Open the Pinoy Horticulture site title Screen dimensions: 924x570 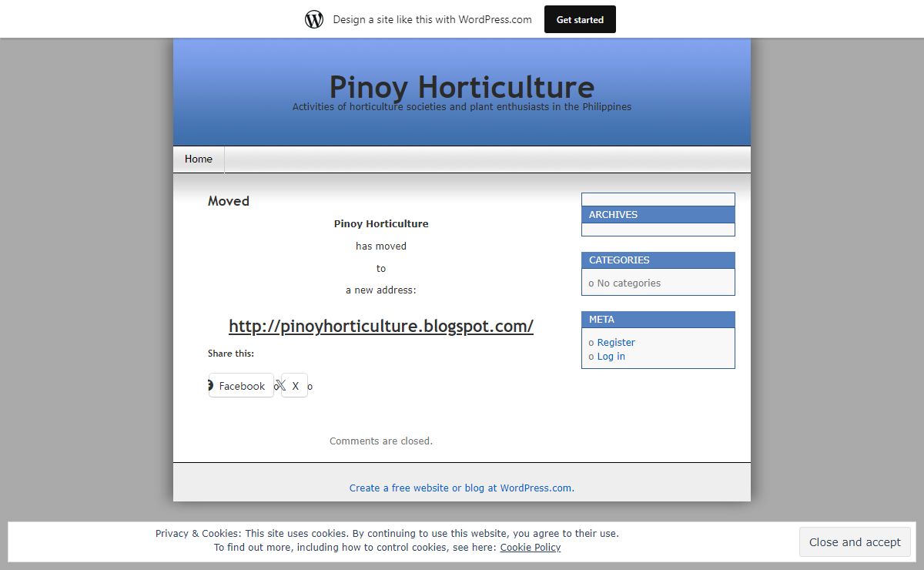point(462,86)
